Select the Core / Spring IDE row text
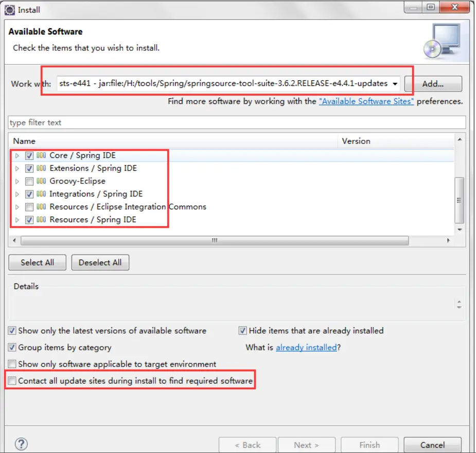 (x=82, y=155)
